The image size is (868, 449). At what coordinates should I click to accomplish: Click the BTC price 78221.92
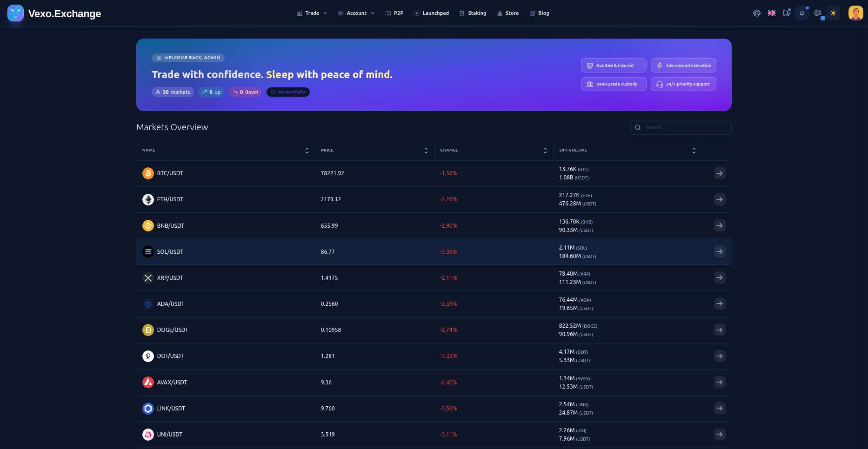332,173
